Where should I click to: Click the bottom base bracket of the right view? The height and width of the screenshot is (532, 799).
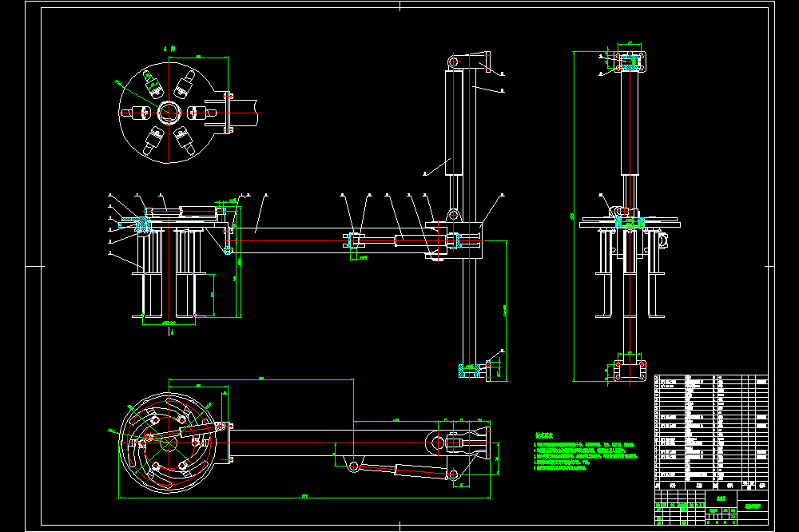(630, 370)
